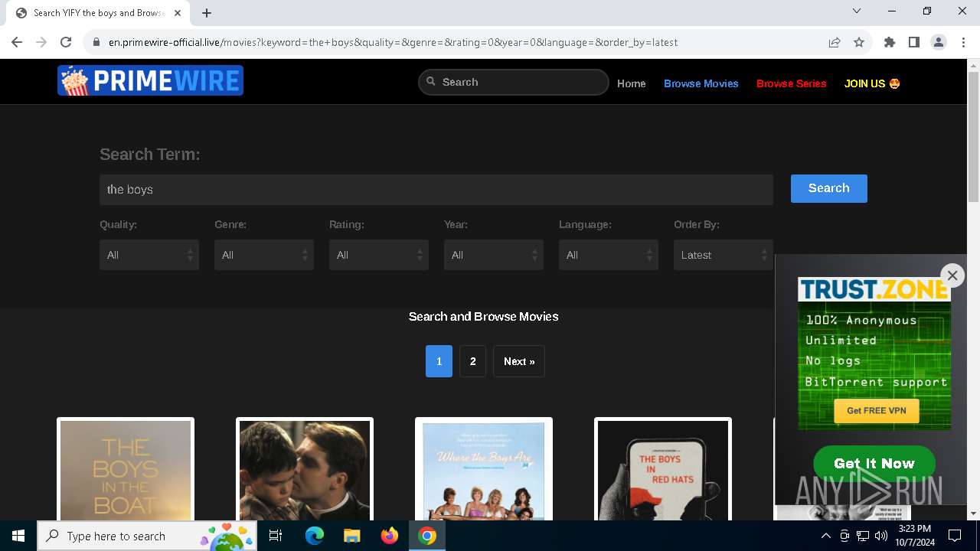Open the tab search chevron

(x=857, y=11)
